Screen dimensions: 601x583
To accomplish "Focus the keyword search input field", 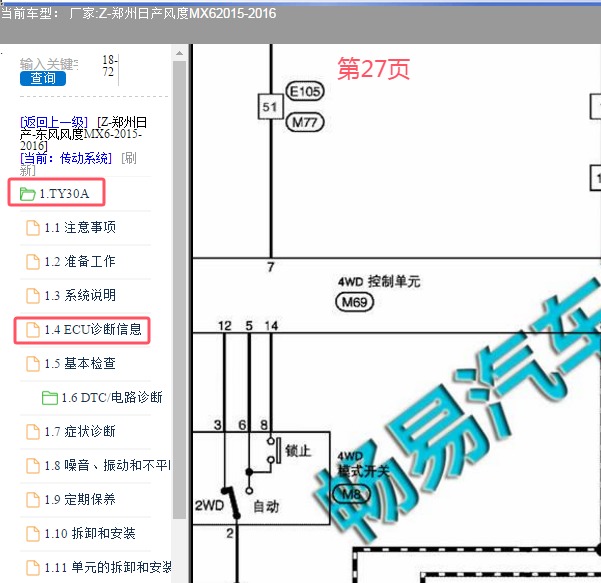I will [49, 64].
